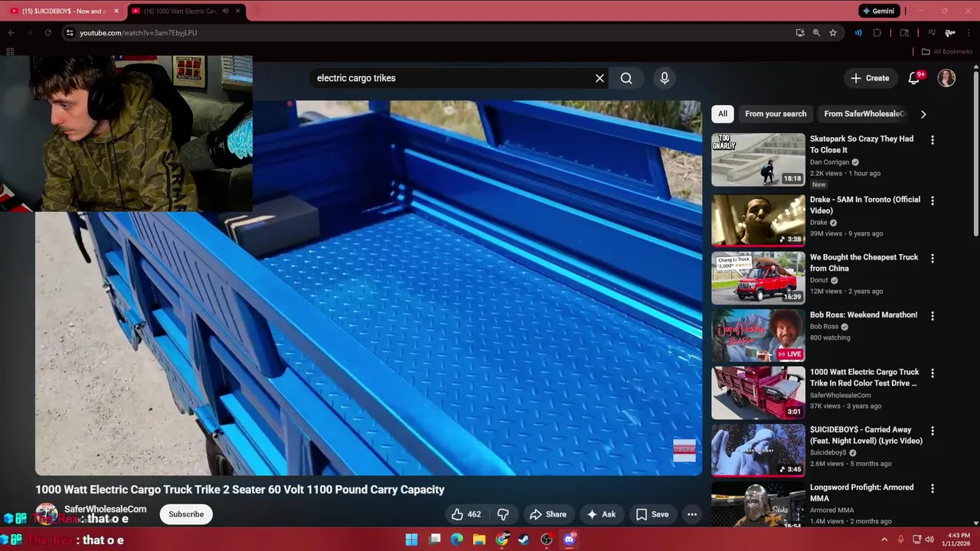Open the All Bookmarks folder

946,51
